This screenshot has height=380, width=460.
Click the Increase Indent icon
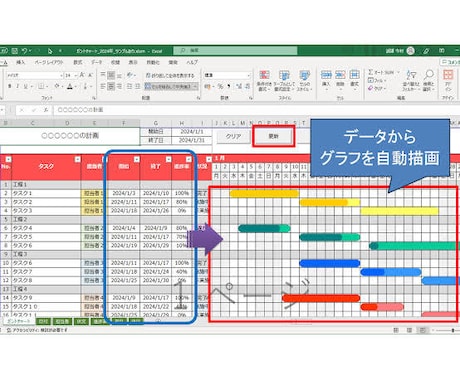tap(137, 86)
